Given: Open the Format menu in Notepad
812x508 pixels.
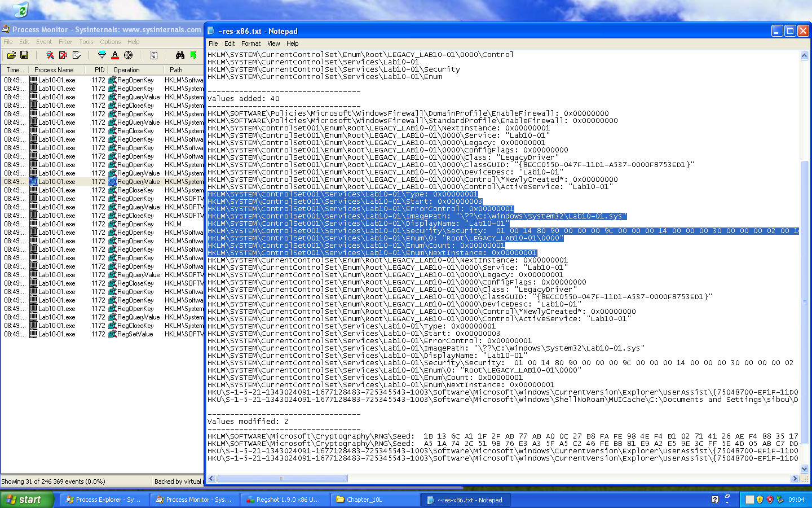Looking at the screenshot, I should (251, 43).
